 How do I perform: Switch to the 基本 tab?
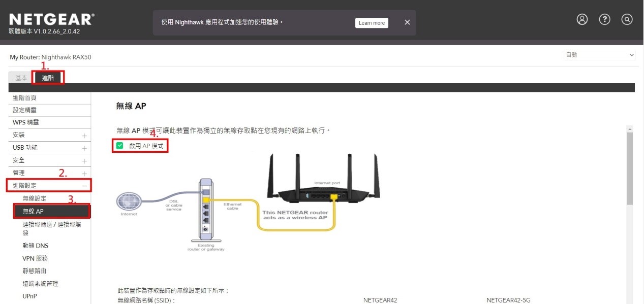21,78
